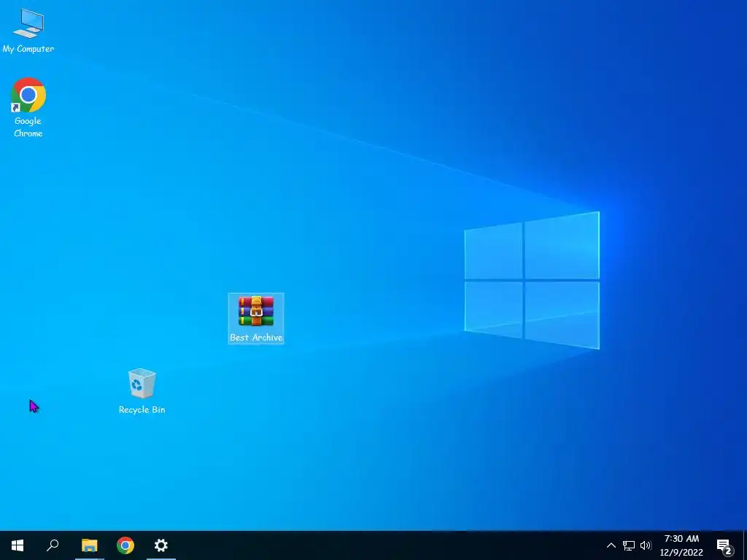Open network status tray icon
The image size is (747, 560).
[628, 545]
